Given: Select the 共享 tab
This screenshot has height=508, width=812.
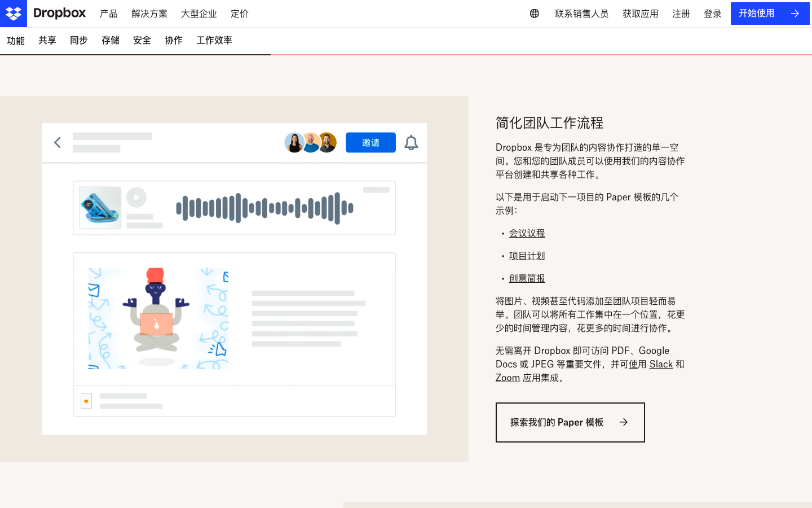Looking at the screenshot, I should 47,41.
